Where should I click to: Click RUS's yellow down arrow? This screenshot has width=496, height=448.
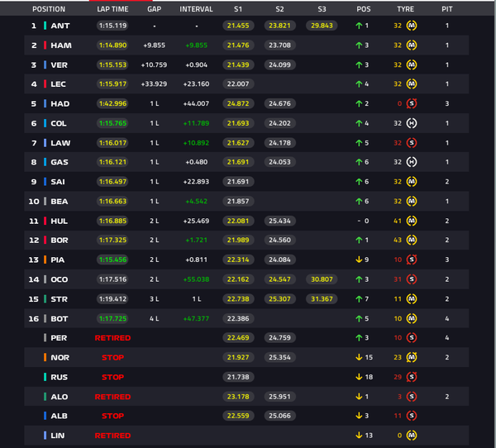359,377
